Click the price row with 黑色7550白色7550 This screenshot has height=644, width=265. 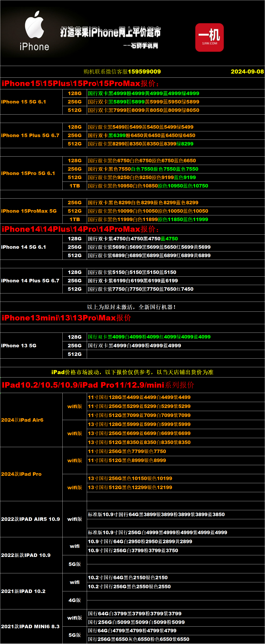click(x=176, y=169)
